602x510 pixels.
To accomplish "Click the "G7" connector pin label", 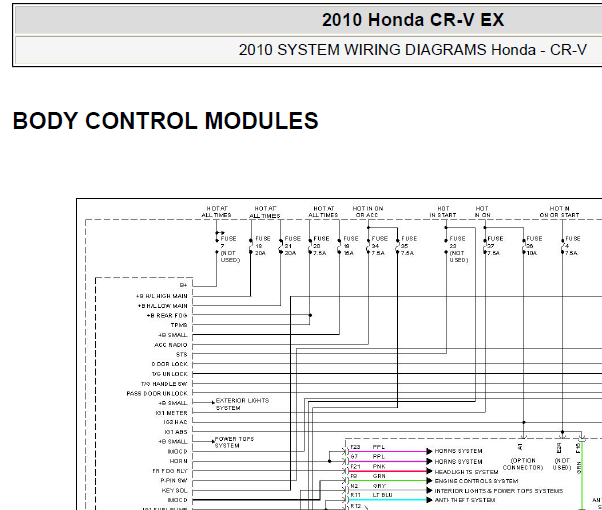I will pos(354,457).
